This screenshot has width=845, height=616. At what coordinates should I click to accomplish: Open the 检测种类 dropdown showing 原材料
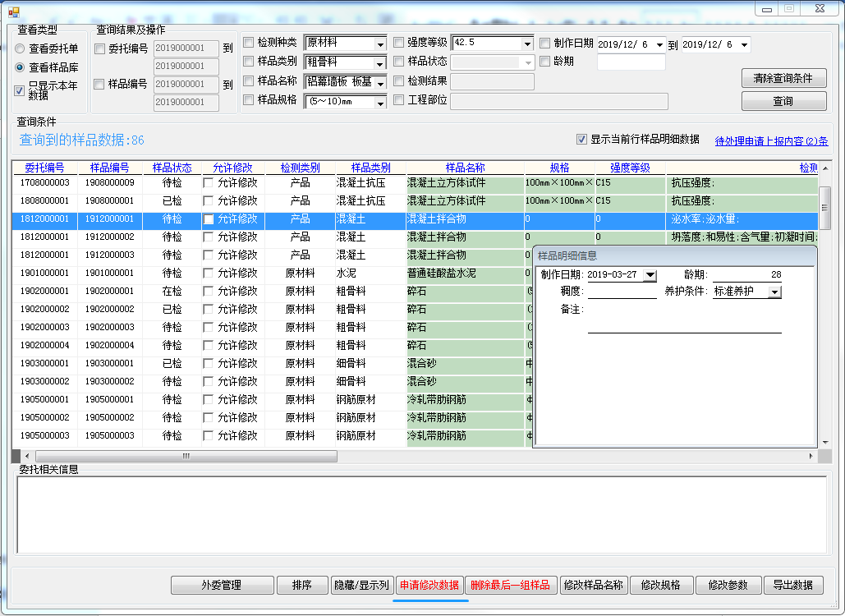tap(380, 44)
